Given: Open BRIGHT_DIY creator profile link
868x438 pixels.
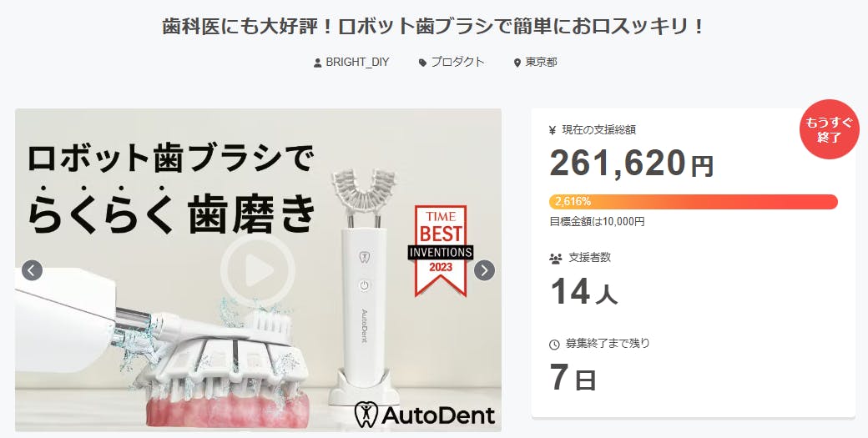Looking at the screenshot, I should pyautogui.click(x=357, y=62).
